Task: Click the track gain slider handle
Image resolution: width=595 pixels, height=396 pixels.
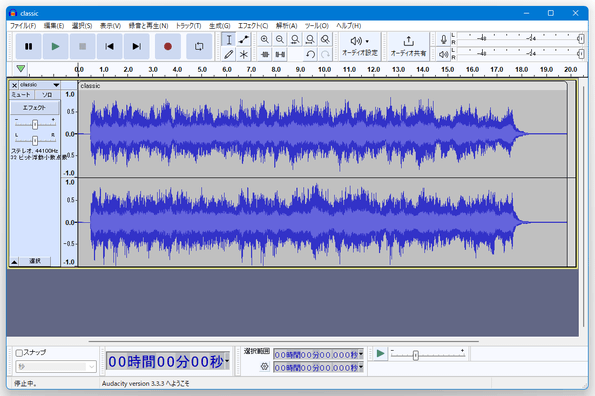Action: click(35, 124)
